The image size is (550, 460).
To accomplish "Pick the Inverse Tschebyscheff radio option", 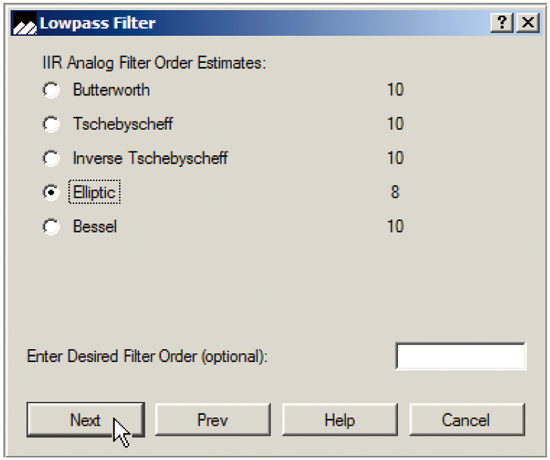I will pyautogui.click(x=51, y=158).
